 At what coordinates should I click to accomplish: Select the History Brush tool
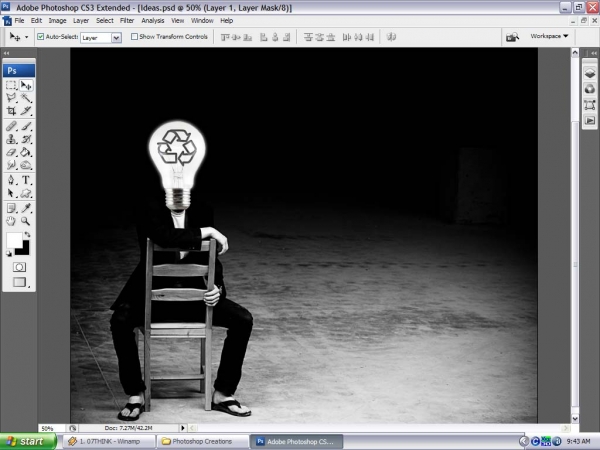(x=26, y=139)
